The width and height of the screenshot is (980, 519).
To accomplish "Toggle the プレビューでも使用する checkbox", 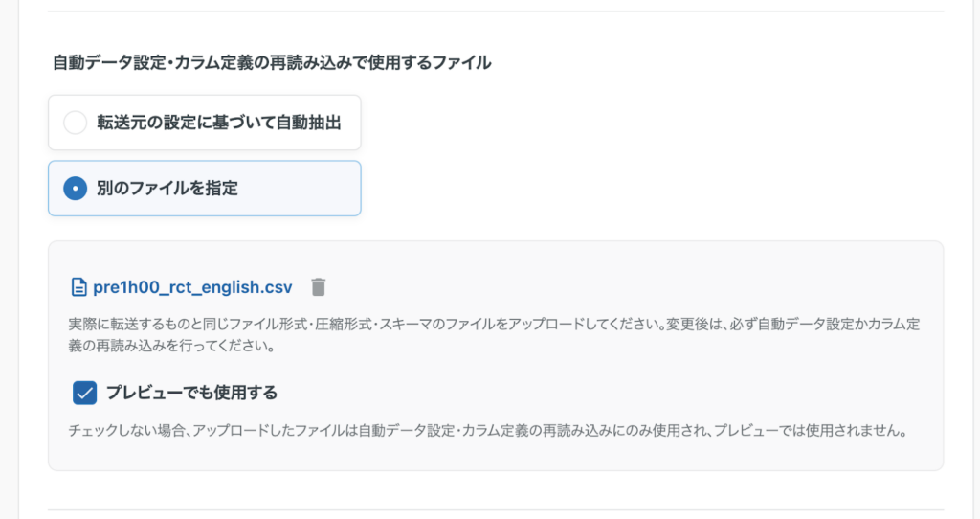I will 85,393.
